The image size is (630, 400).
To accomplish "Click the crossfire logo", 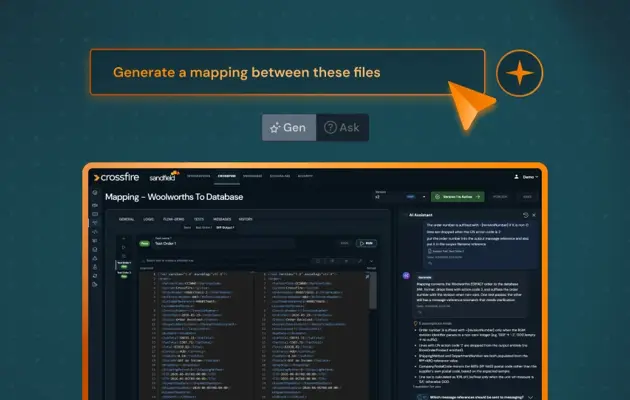I will click(117, 177).
